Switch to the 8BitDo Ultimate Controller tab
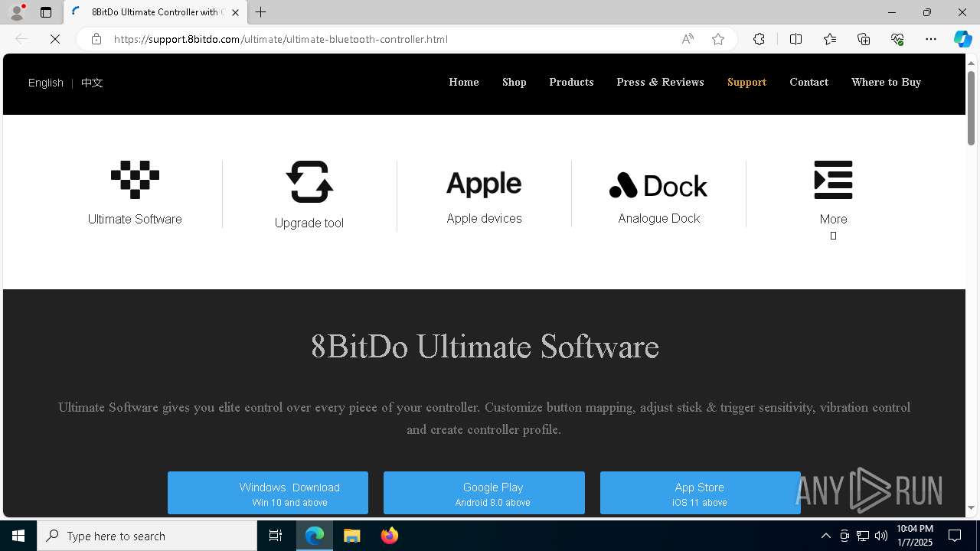The height and width of the screenshot is (551, 980). coord(155,12)
